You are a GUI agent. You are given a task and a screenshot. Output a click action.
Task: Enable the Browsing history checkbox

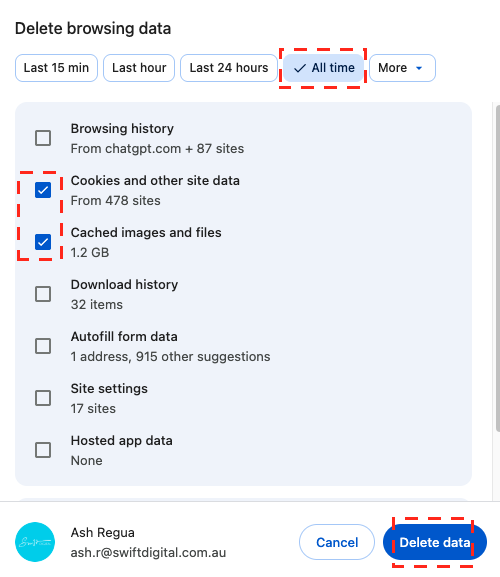coord(43,138)
